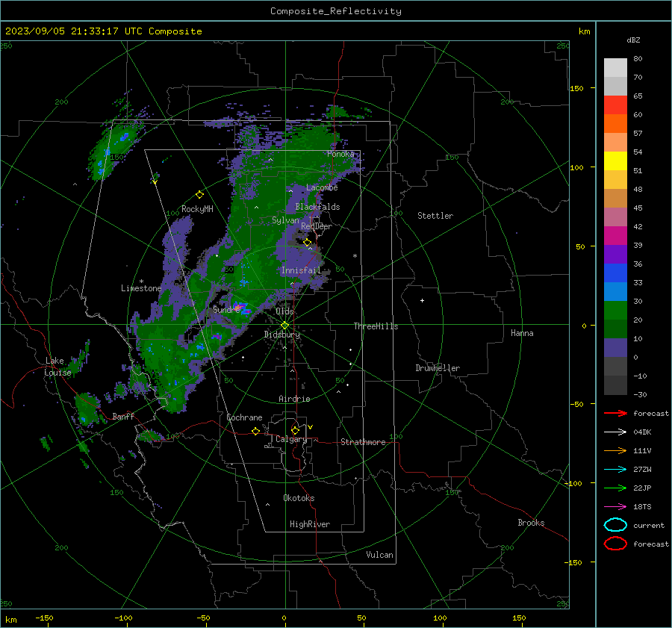Click the pink high-reflectivity core near Sundre

tap(238, 307)
